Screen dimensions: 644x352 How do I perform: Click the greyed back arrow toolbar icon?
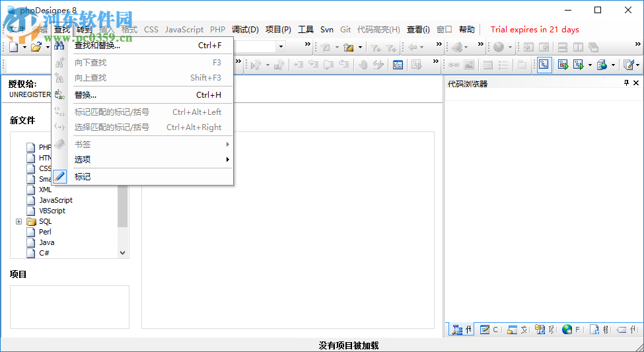pyautogui.click(x=413, y=48)
